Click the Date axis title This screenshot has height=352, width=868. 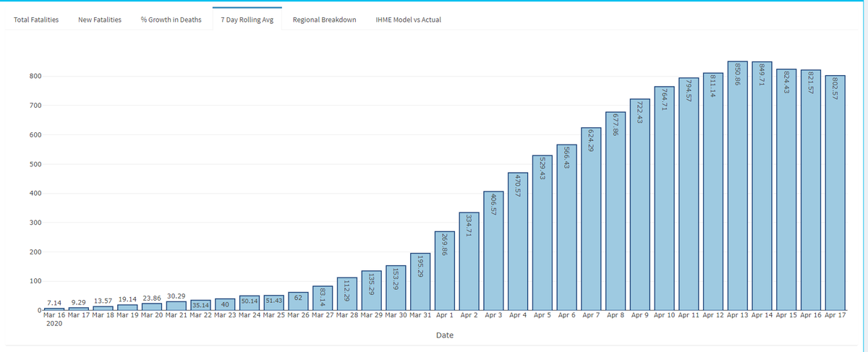click(x=445, y=336)
